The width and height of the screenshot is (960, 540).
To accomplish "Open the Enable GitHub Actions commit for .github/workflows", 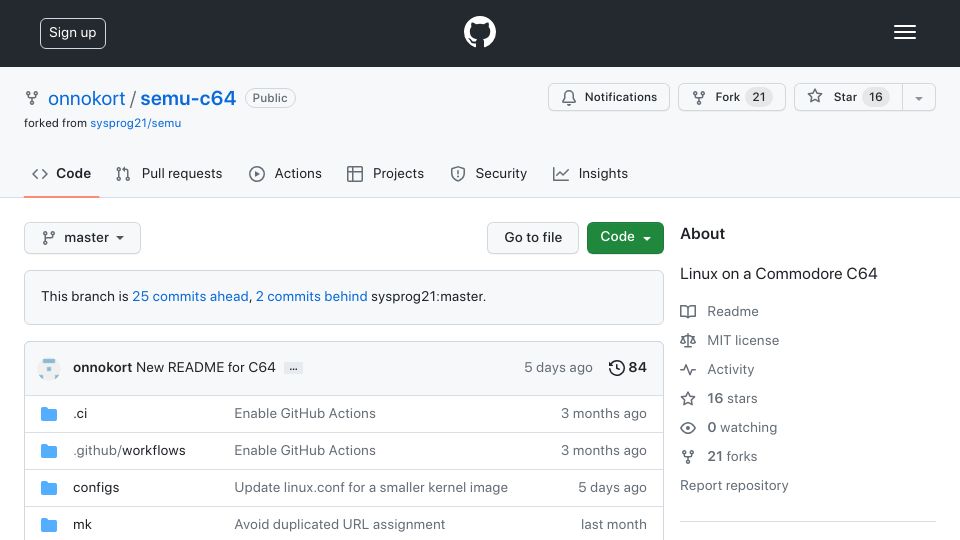I will (305, 451).
